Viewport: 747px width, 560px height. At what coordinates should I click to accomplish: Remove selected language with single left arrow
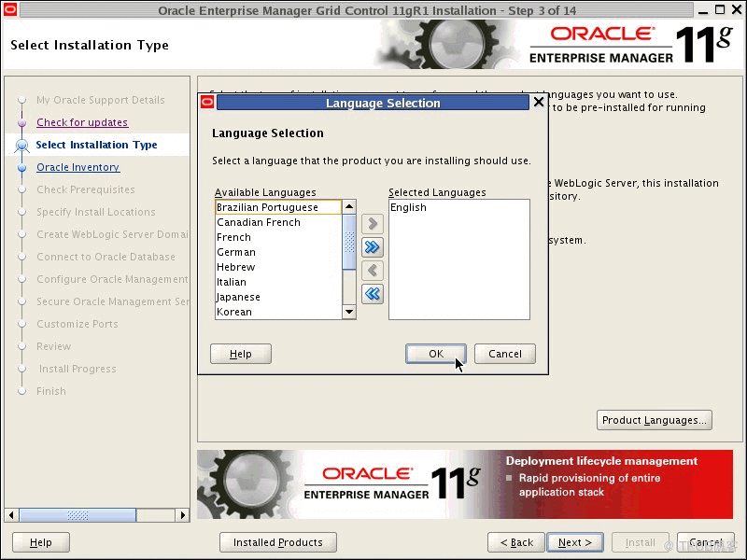pos(372,271)
